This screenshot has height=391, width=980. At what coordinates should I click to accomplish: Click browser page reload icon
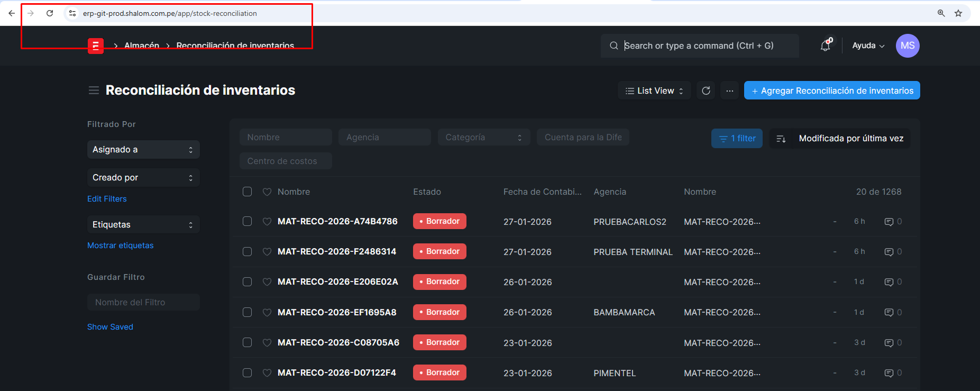(x=50, y=13)
